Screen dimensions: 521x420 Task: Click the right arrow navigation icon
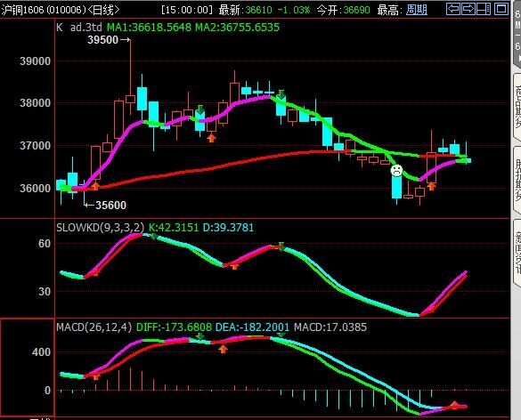tap(468, 9)
